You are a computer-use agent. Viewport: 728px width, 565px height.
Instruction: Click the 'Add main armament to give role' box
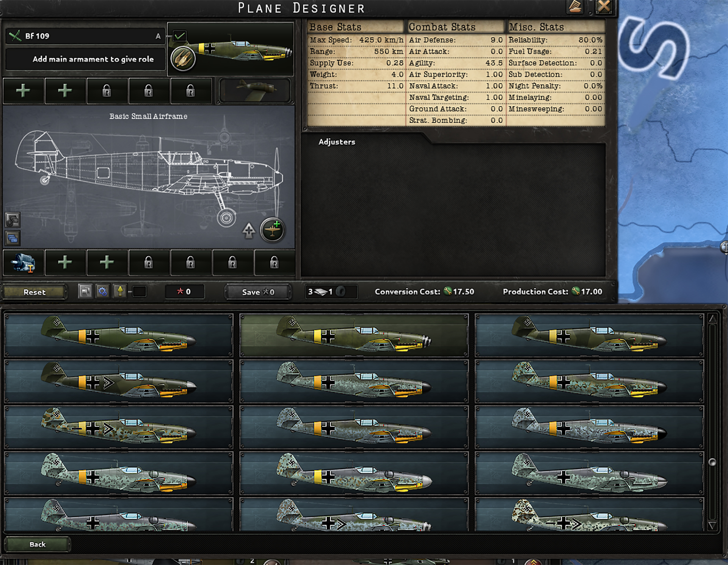point(86,59)
